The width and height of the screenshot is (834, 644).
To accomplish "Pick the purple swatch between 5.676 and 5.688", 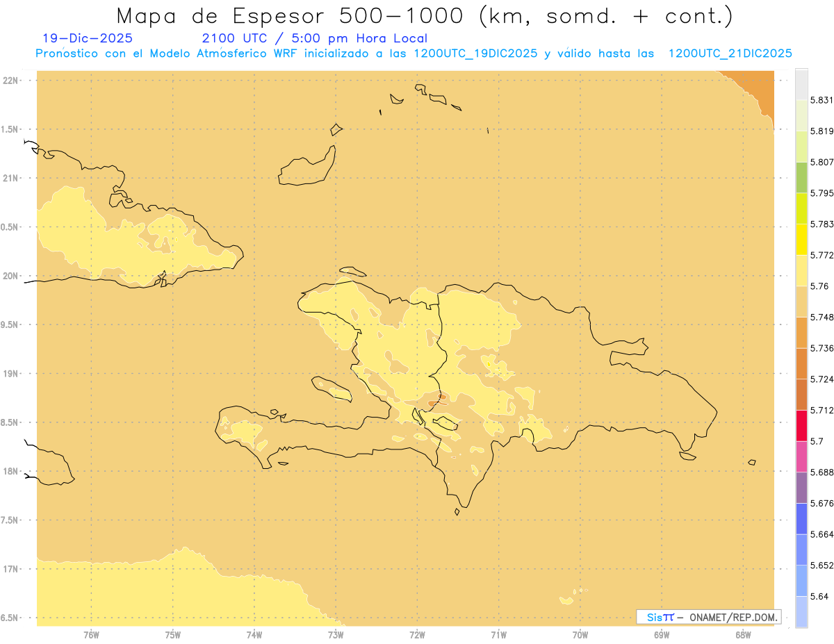I will tap(801, 487).
